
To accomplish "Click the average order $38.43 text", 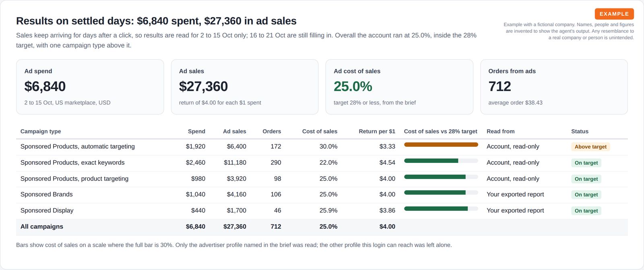I will pyautogui.click(x=515, y=103).
